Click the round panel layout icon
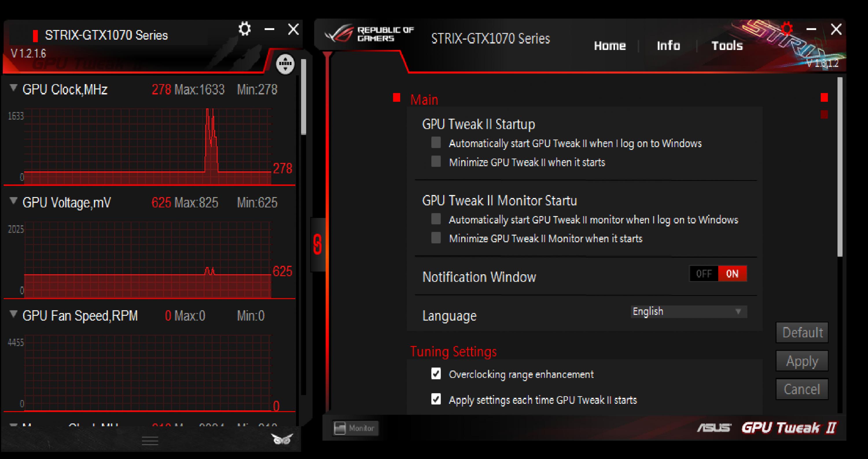The image size is (868, 459). [285, 64]
